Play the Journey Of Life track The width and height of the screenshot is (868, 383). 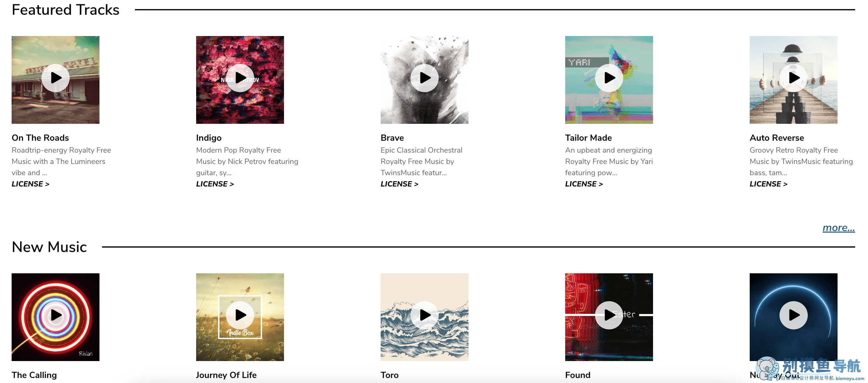click(240, 315)
